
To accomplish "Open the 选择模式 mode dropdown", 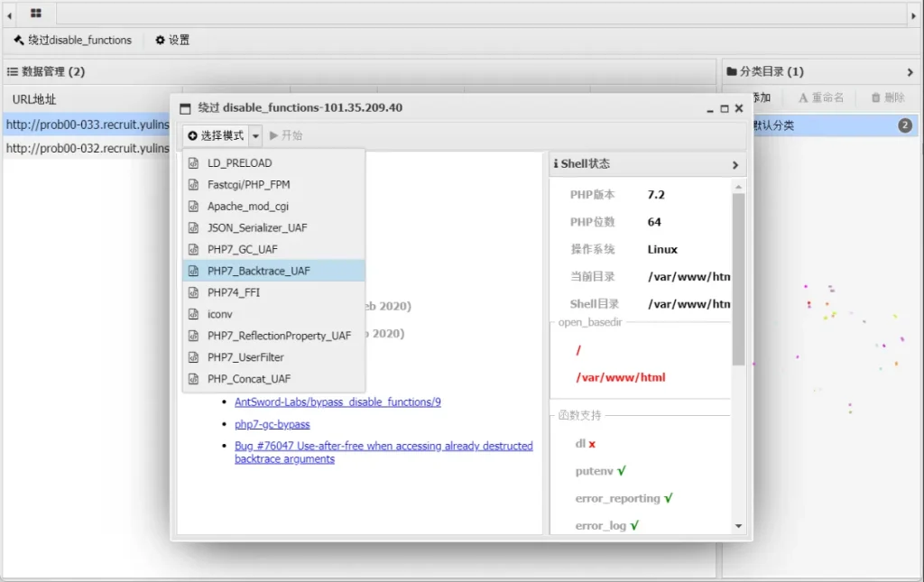I will pyautogui.click(x=222, y=135).
